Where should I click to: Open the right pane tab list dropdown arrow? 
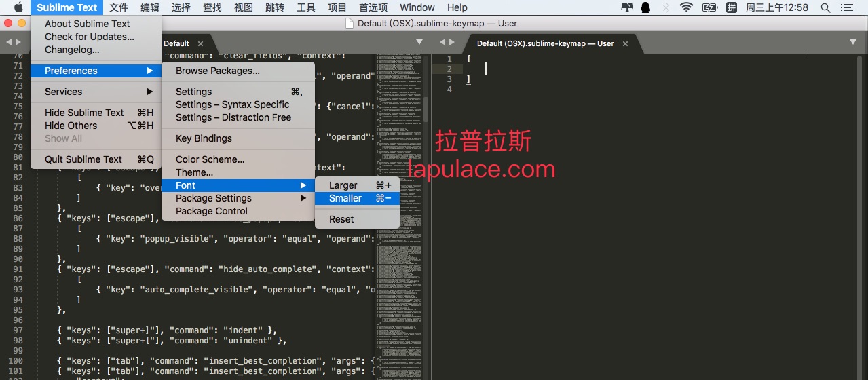click(x=854, y=43)
